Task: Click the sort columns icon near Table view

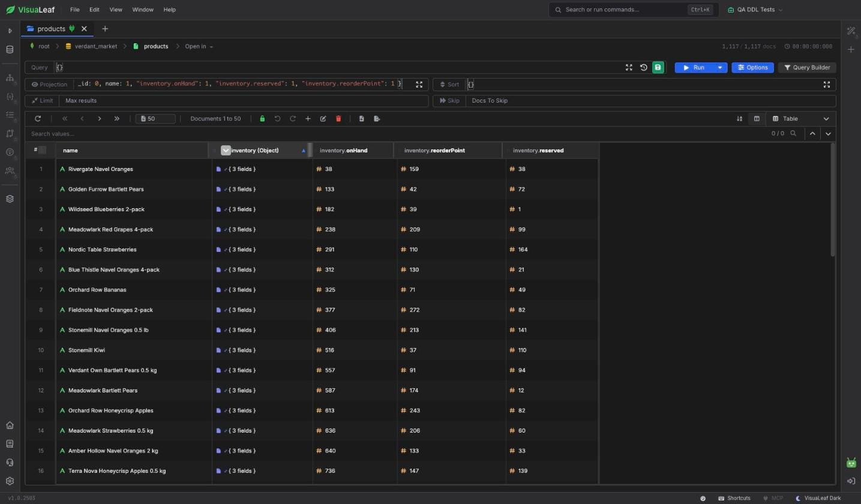Action: pos(739,119)
